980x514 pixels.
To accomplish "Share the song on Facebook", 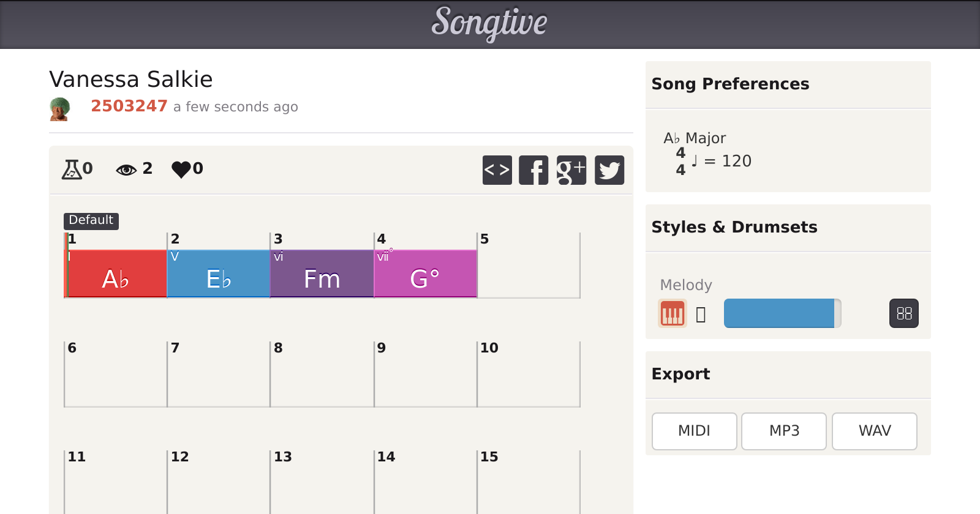I will (x=533, y=170).
